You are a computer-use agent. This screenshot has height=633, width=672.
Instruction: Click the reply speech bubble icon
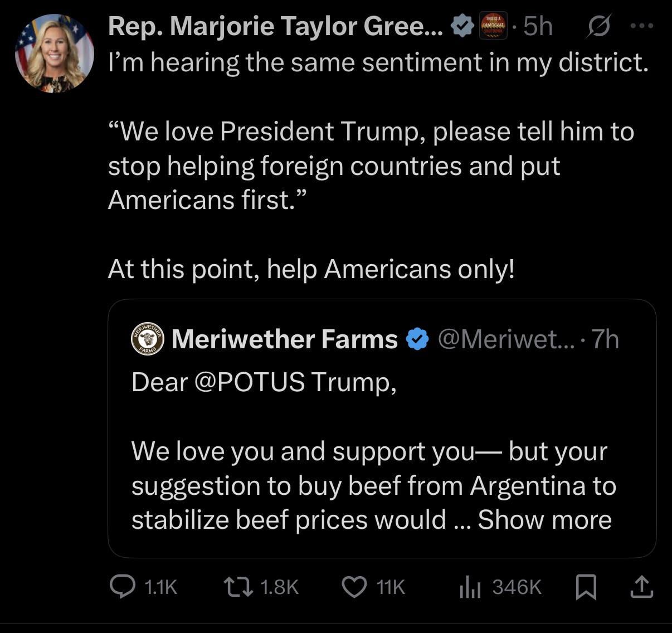coord(120,587)
